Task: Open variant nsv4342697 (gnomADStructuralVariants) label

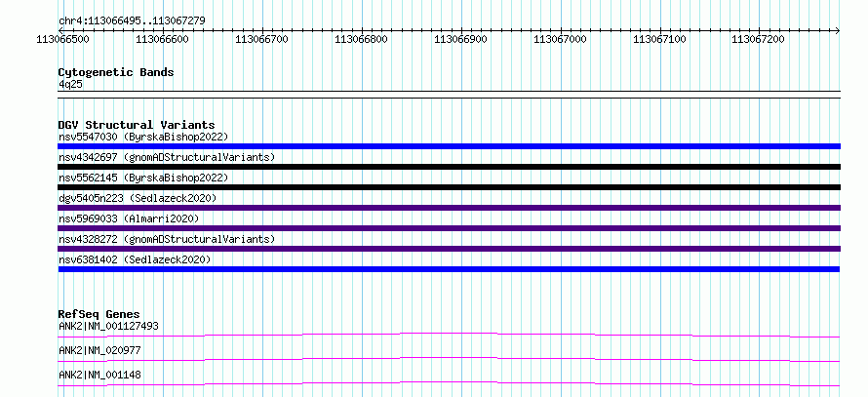Action: (x=167, y=157)
